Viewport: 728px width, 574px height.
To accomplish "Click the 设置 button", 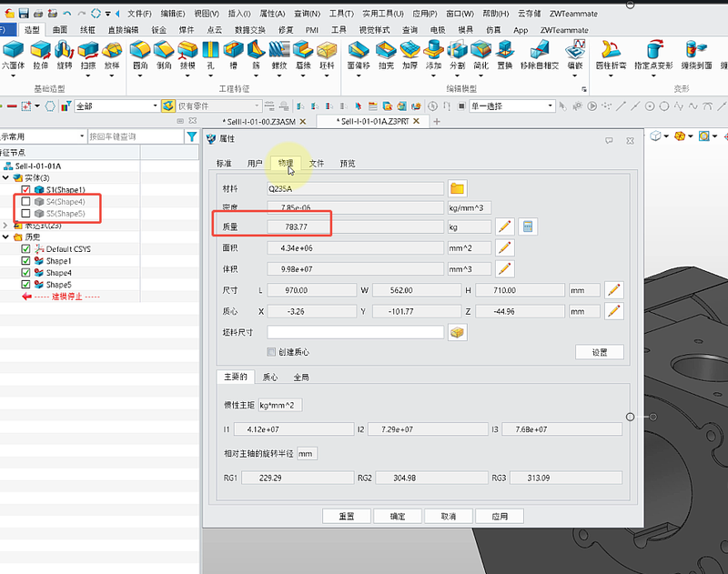I will coord(600,352).
